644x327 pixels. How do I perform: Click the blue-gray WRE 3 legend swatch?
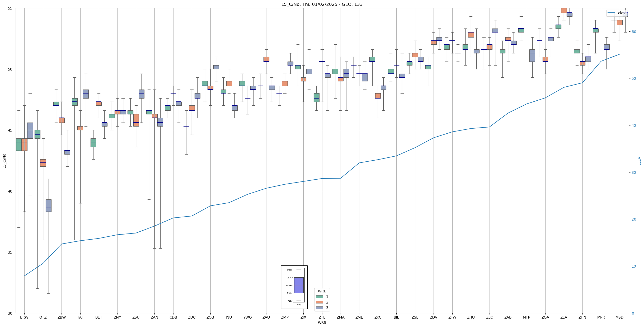[319, 308]
